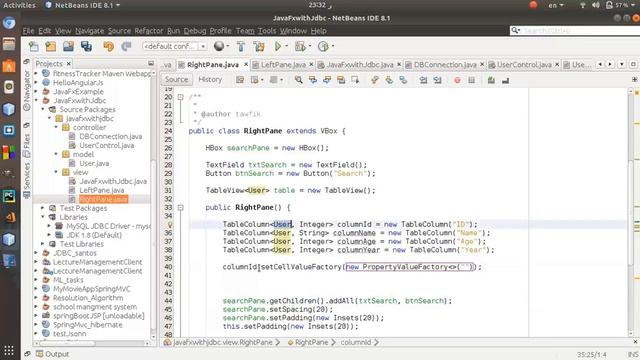Click the Build Project hammer icon

[x=241, y=47]
